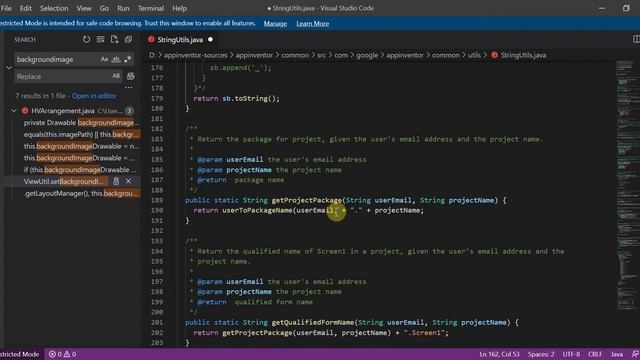
Task: Open the Run menu
Action: pos(123,8)
